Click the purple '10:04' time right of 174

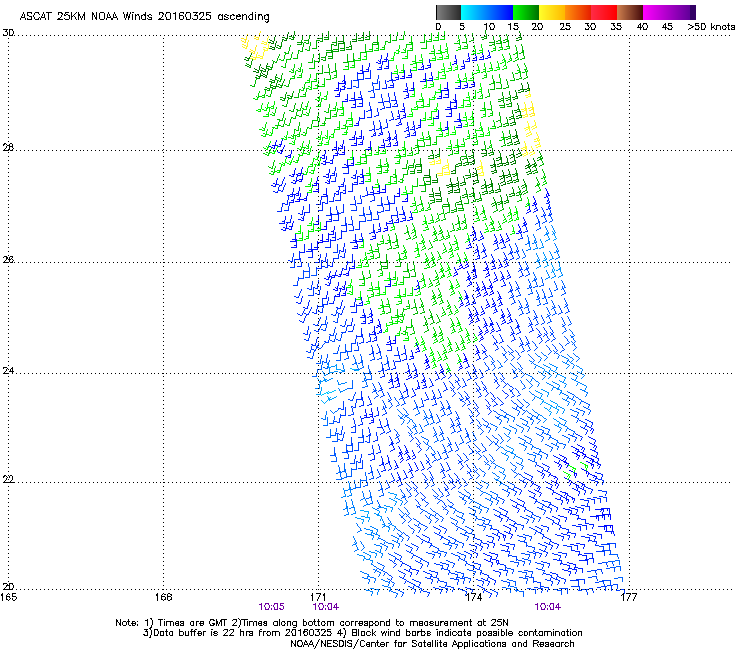(x=547, y=607)
